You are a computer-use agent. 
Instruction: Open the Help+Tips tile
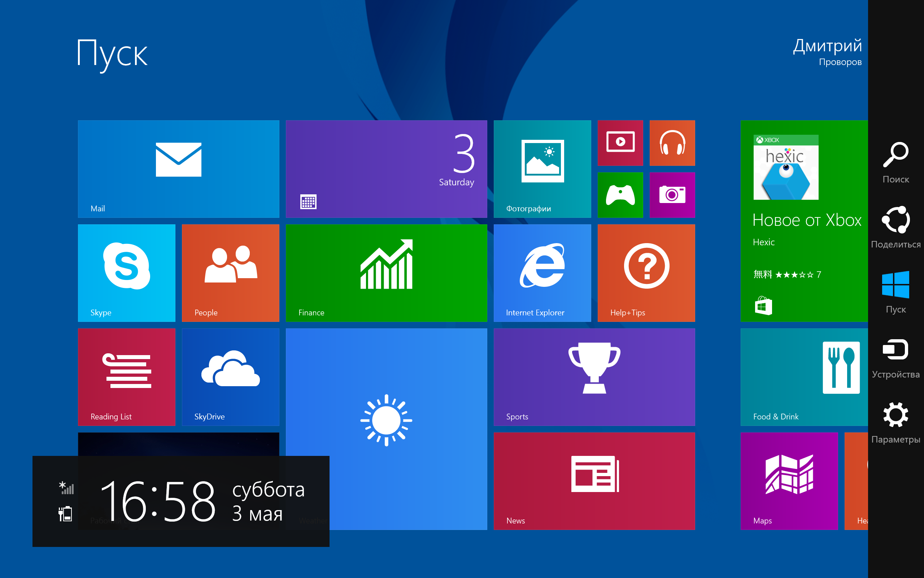coord(646,273)
